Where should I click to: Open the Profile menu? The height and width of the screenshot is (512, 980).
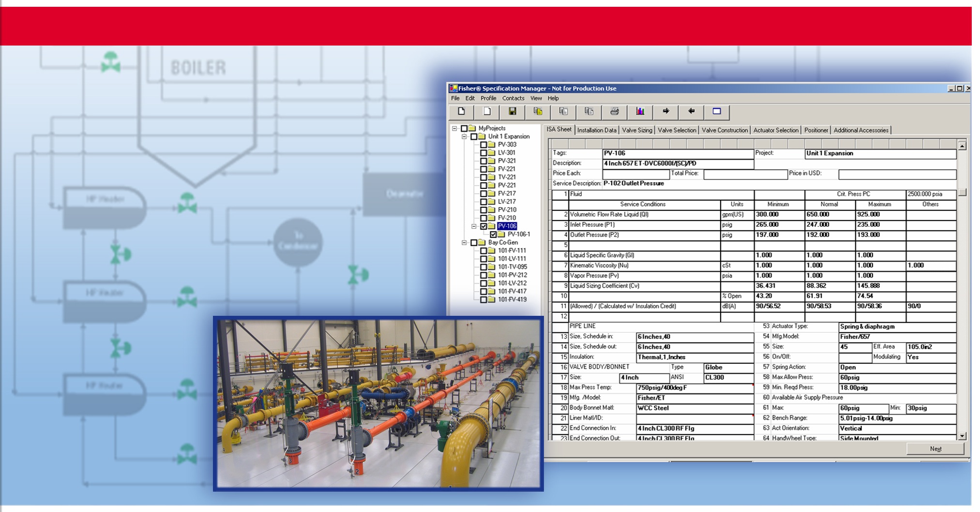(x=488, y=98)
